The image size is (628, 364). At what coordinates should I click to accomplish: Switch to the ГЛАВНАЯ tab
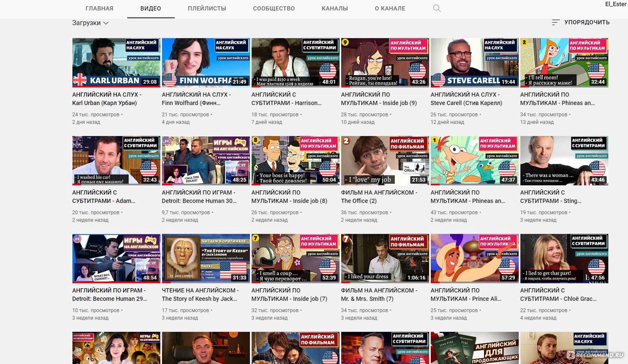pyautogui.click(x=99, y=8)
